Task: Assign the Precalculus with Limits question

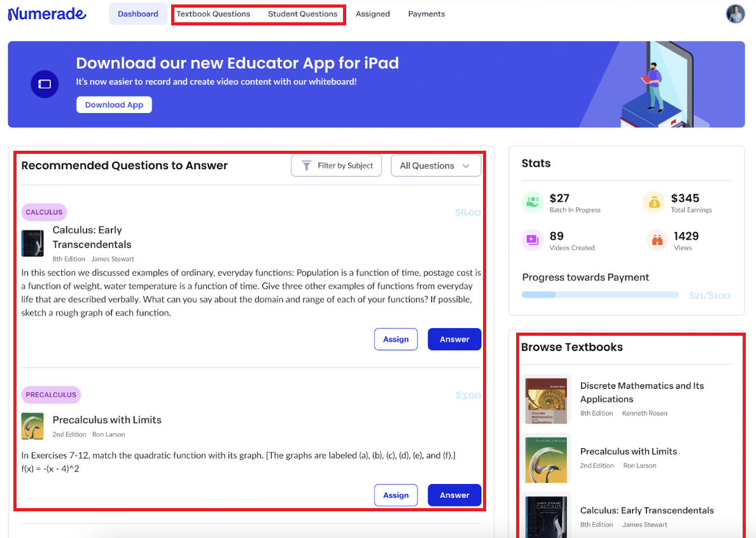Action: 396,495
